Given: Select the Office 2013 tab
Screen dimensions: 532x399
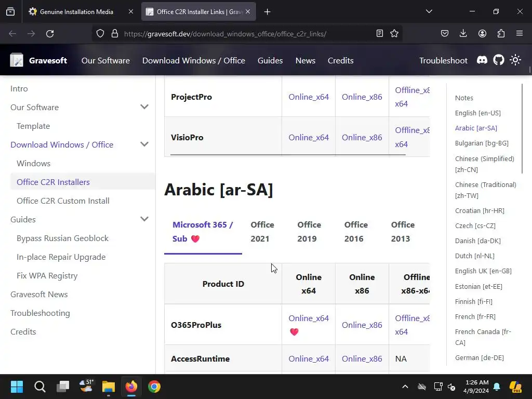Looking at the screenshot, I should (x=403, y=232).
